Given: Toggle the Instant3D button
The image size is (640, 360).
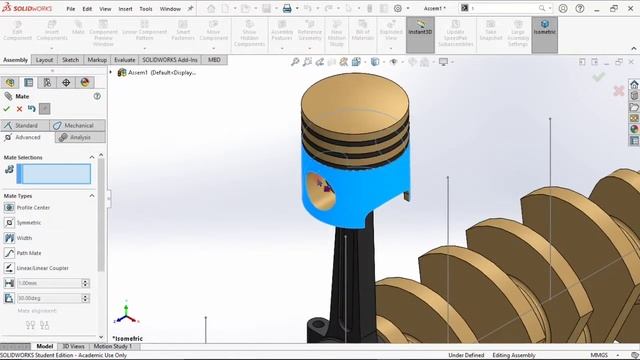Looking at the screenshot, I should (x=420, y=34).
